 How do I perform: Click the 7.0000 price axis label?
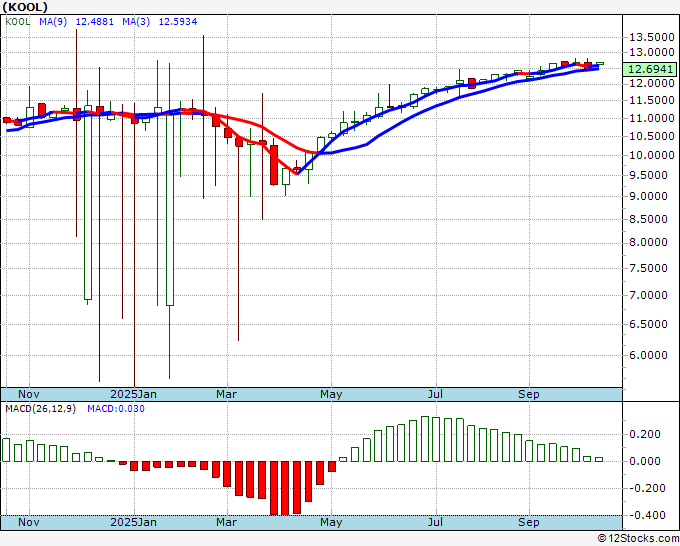(x=648, y=295)
